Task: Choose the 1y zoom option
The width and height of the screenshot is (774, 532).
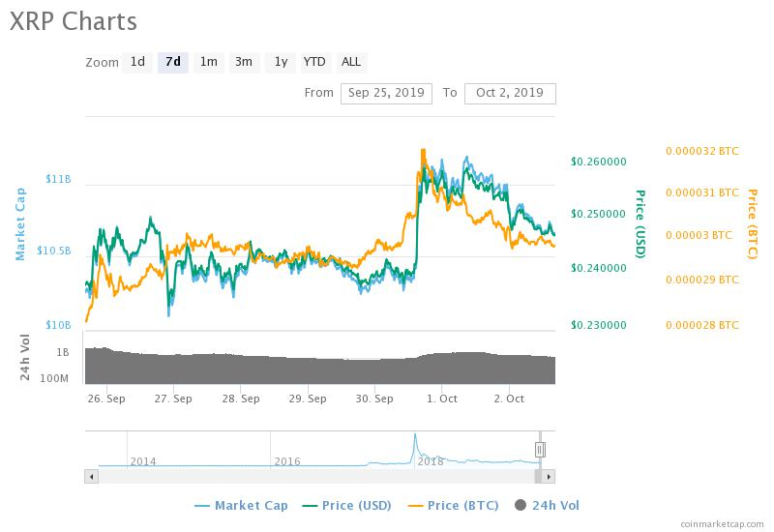Action: [281, 62]
